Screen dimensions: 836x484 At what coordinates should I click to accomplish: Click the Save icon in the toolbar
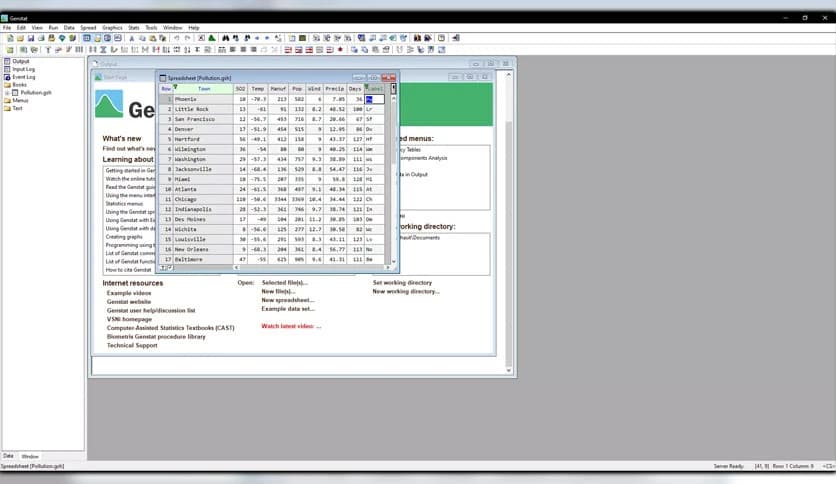tap(31, 38)
